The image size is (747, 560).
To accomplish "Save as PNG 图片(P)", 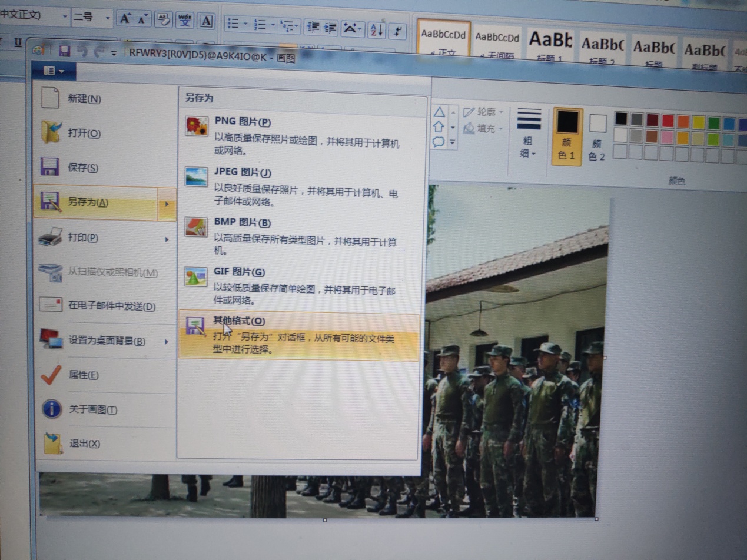I will (x=301, y=134).
